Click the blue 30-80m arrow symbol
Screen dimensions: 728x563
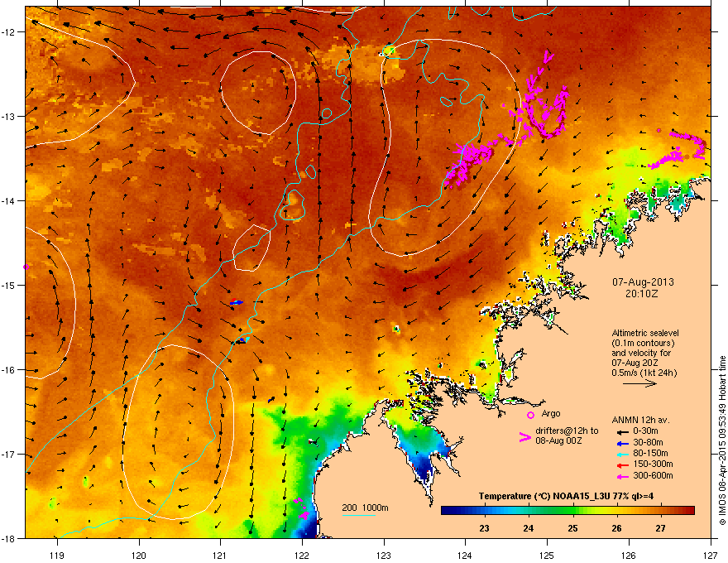tap(623, 443)
